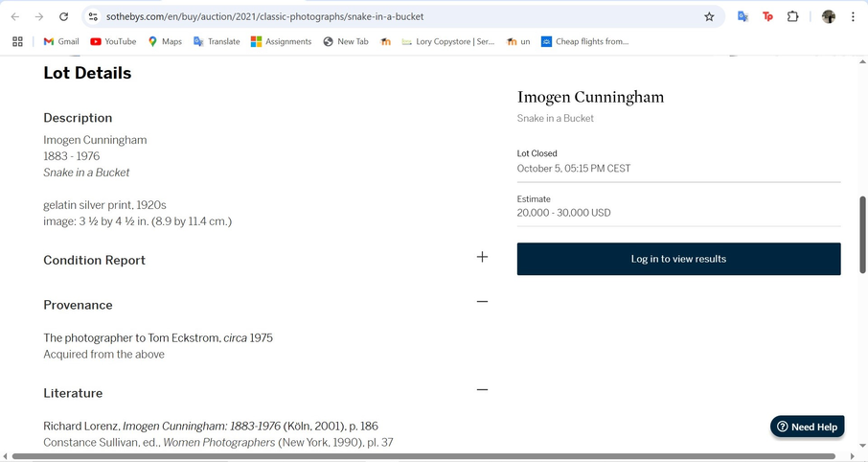Open the Google Translate extension icon
The image size is (868, 462).
click(x=742, y=16)
